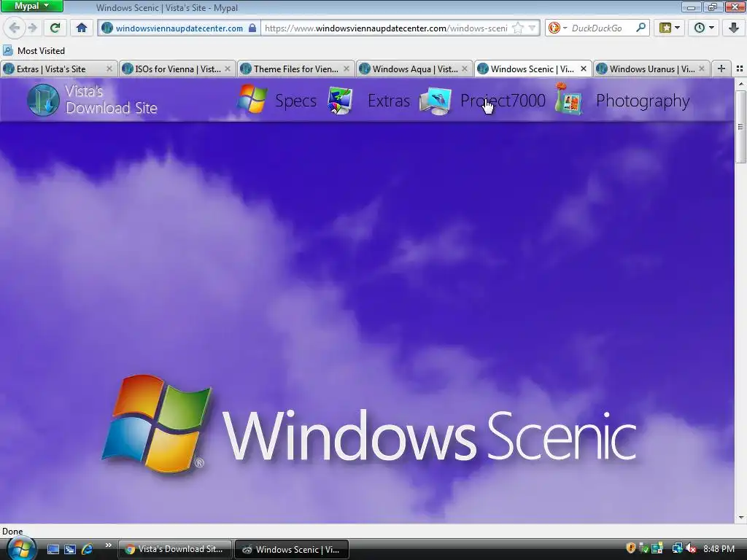This screenshot has height=560, width=747.
Task: Click the Vista's Download Site logo icon
Action: click(x=43, y=100)
